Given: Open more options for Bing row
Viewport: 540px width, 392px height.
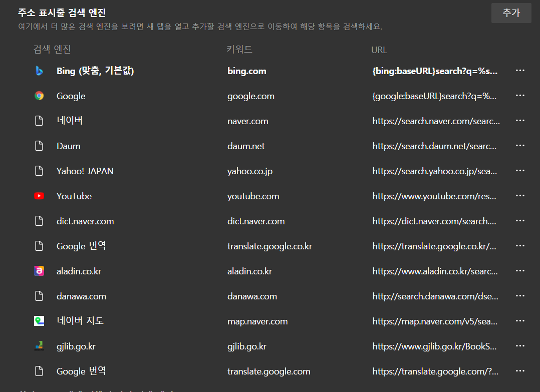Looking at the screenshot, I should point(520,71).
